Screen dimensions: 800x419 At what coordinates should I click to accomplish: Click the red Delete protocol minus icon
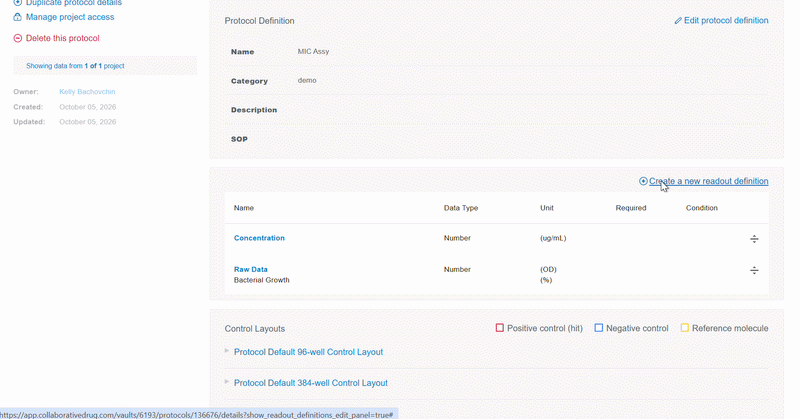(17, 38)
